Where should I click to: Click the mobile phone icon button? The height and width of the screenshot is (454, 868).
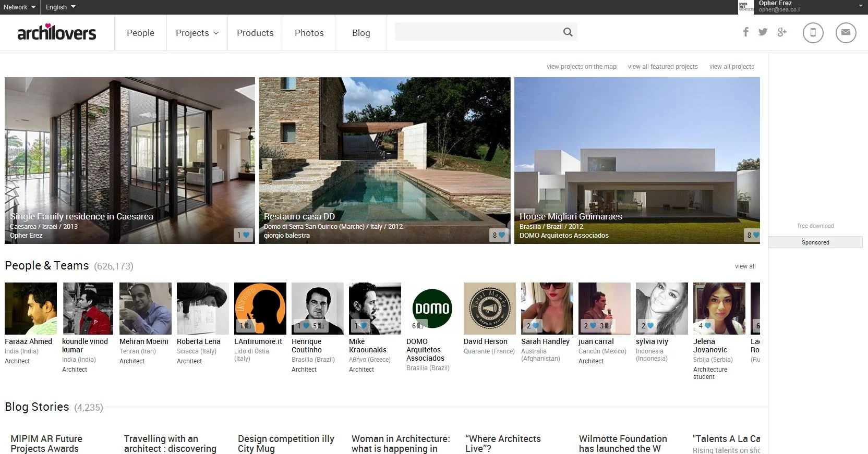point(813,32)
